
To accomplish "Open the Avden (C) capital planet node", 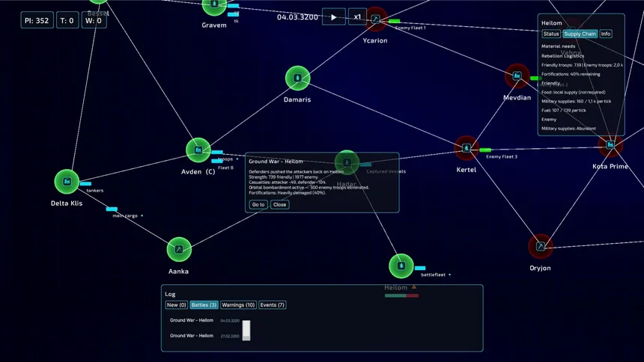I will pyautogui.click(x=198, y=150).
